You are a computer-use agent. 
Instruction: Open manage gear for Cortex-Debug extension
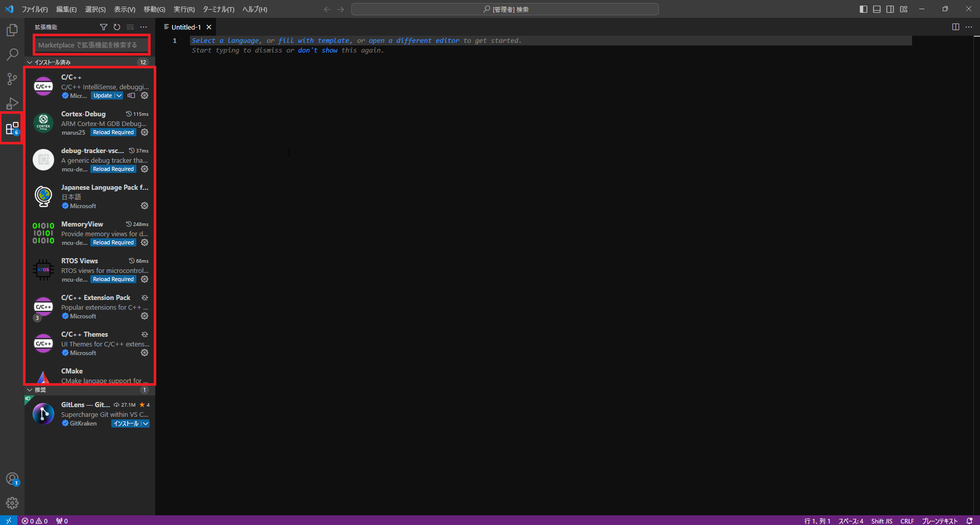click(145, 132)
